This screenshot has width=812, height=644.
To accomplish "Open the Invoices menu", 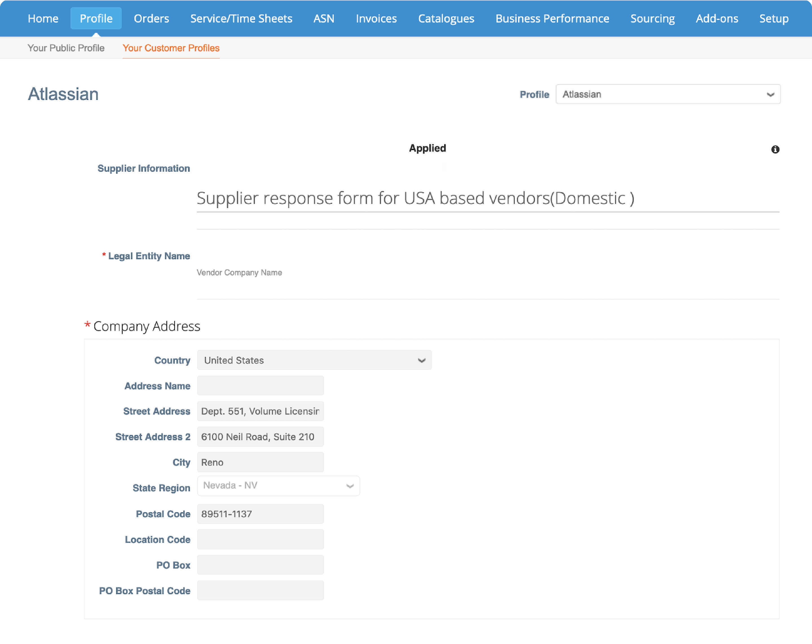I will tap(376, 18).
